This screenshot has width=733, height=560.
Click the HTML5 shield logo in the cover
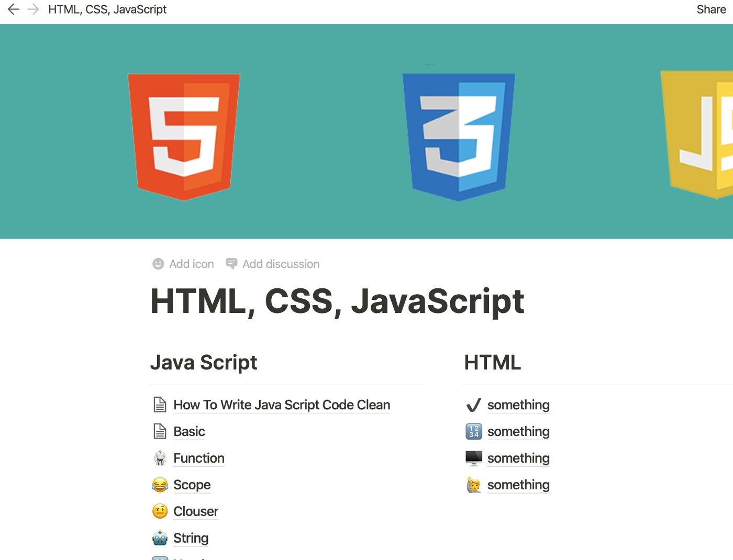click(184, 137)
